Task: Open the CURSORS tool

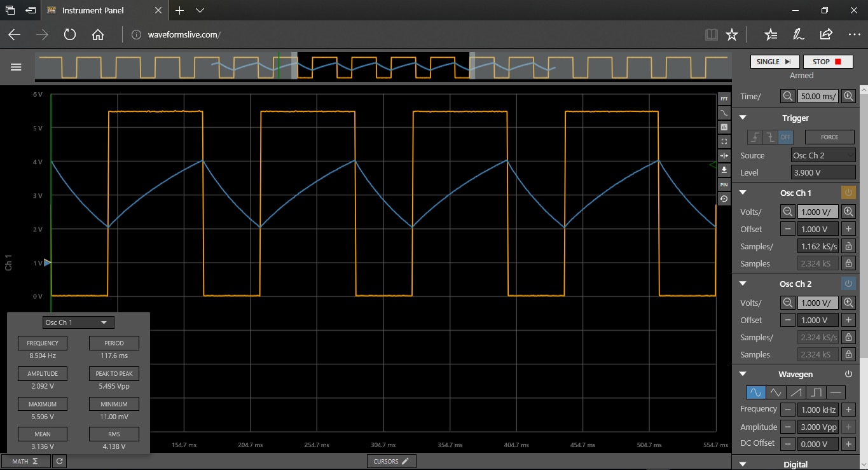Action: click(392, 461)
